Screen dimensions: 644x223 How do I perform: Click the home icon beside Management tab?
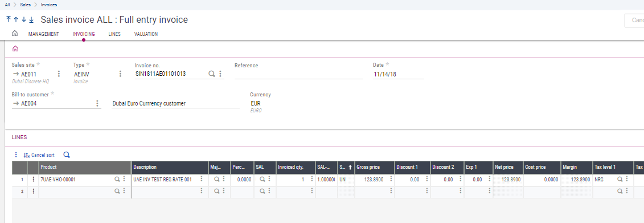click(x=15, y=34)
